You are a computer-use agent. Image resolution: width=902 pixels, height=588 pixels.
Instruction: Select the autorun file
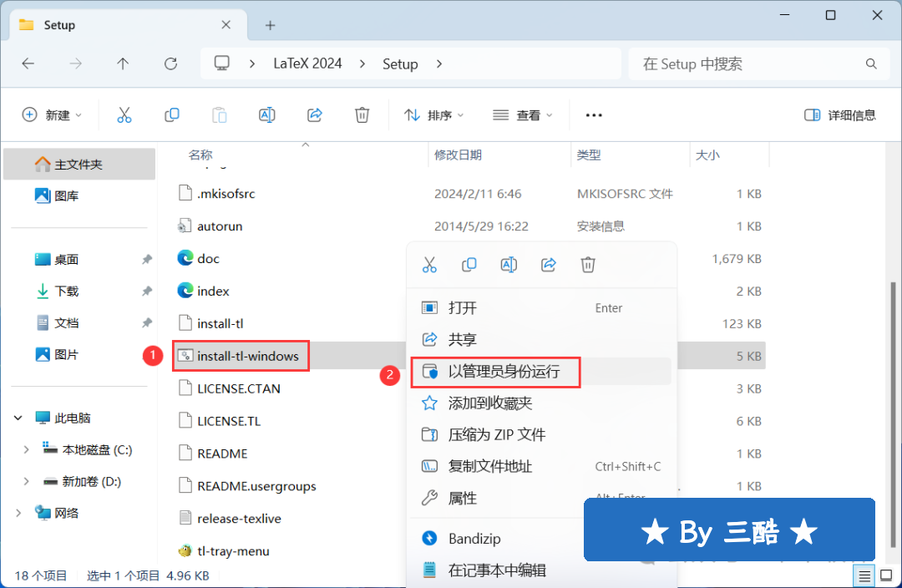click(x=220, y=226)
